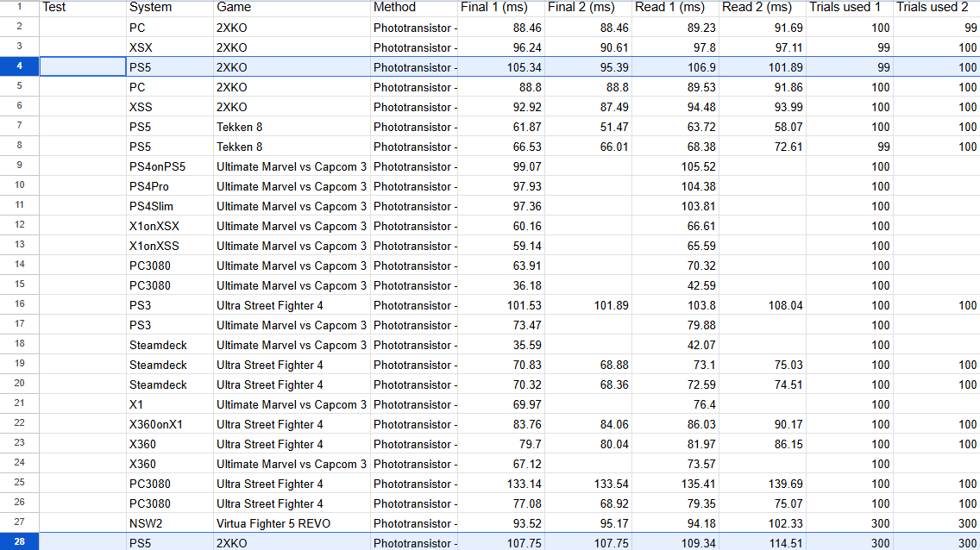Select the "X360onX1" system cell
Image resolution: width=980 pixels, height=550 pixels.
(x=169, y=424)
